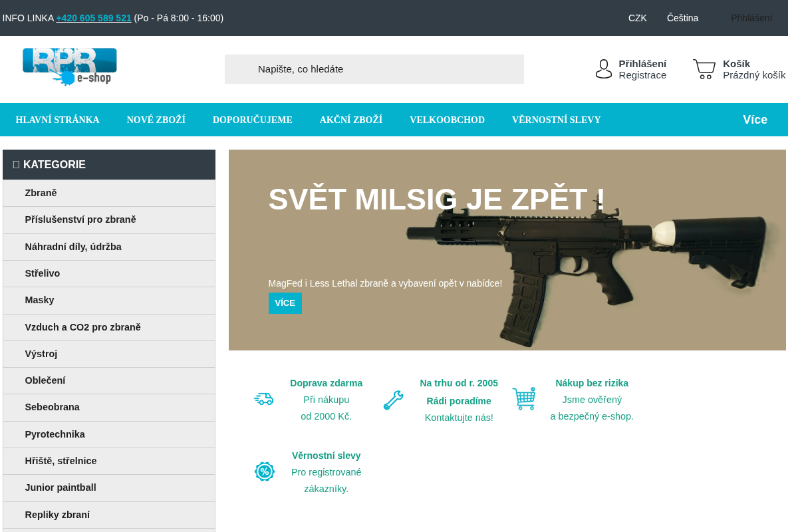798x532 pixels.
Task: Open Vzduch a CO2 pro zbraně category
Action: (109, 327)
